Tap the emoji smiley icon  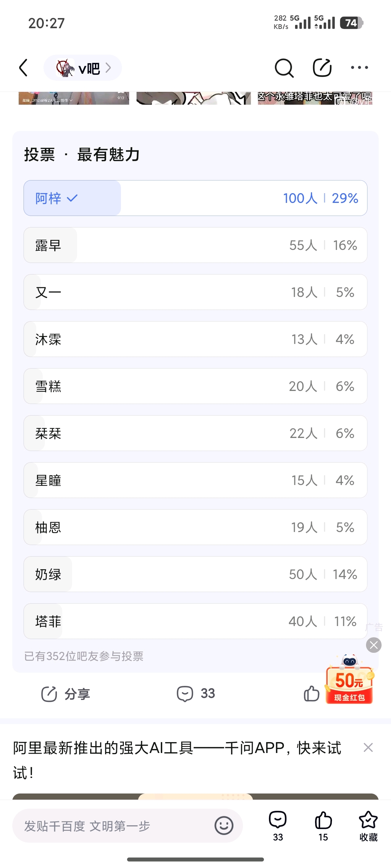[224, 826]
